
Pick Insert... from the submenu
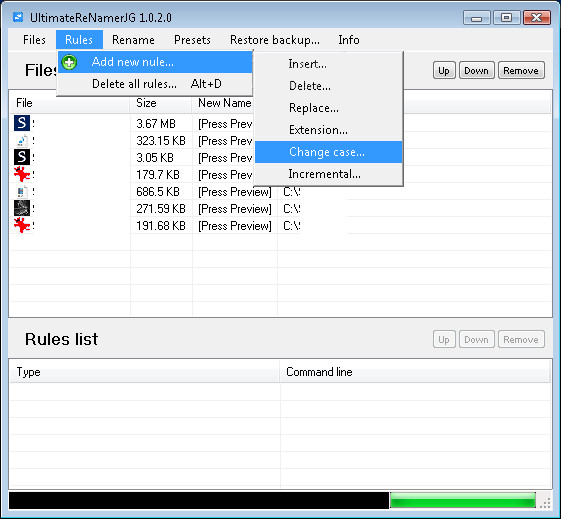[x=329, y=64]
